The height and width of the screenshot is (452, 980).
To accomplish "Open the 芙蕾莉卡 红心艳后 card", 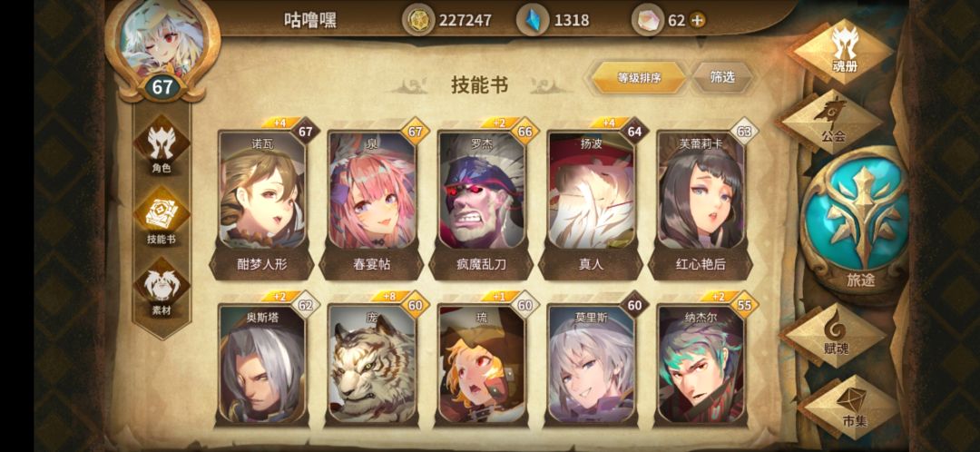I will [x=701, y=200].
